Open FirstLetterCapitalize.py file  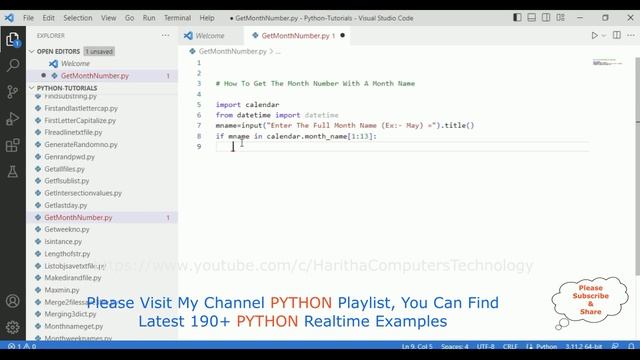click(80, 120)
